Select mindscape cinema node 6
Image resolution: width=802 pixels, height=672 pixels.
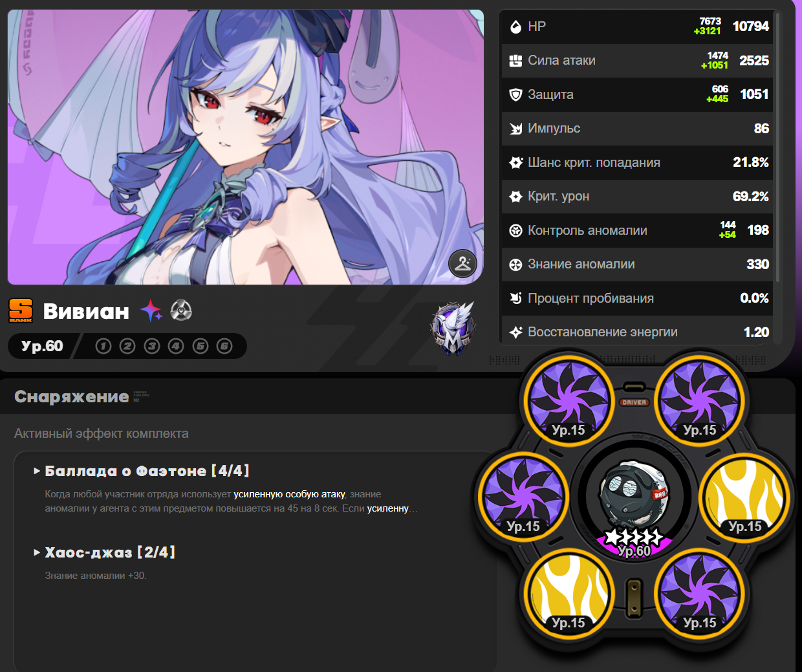click(x=224, y=346)
